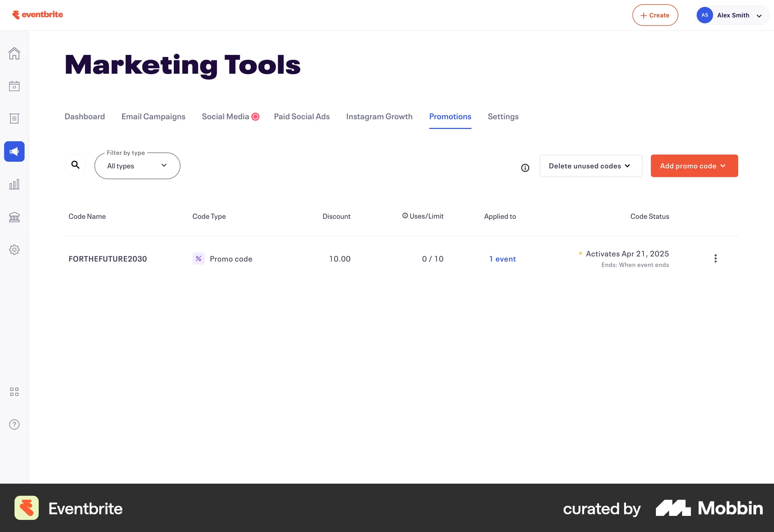Open the Instagram Growth tab
774x532 pixels.
point(379,116)
